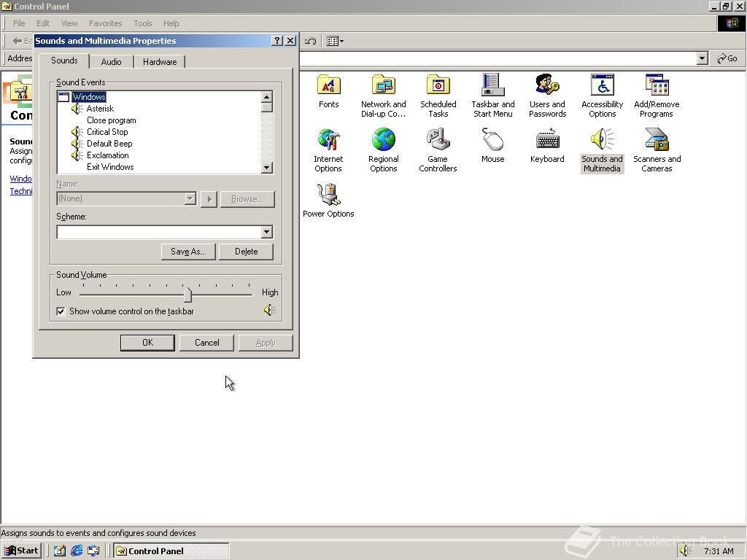Select the Default Beep sound event
747x560 pixels.
[109, 144]
